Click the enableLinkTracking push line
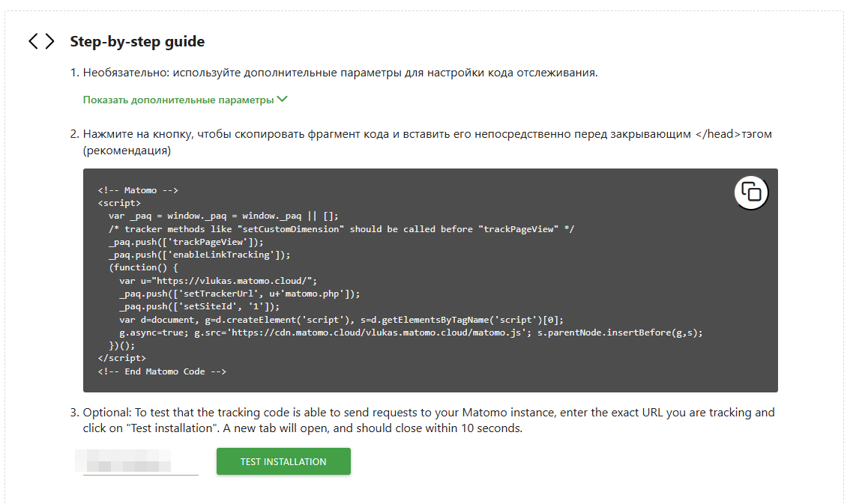 [199, 255]
